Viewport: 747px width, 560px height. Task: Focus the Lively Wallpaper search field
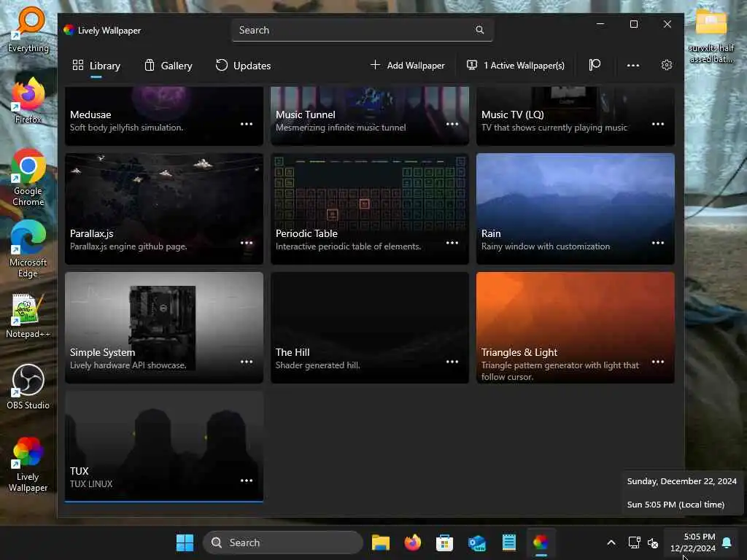[362, 30]
